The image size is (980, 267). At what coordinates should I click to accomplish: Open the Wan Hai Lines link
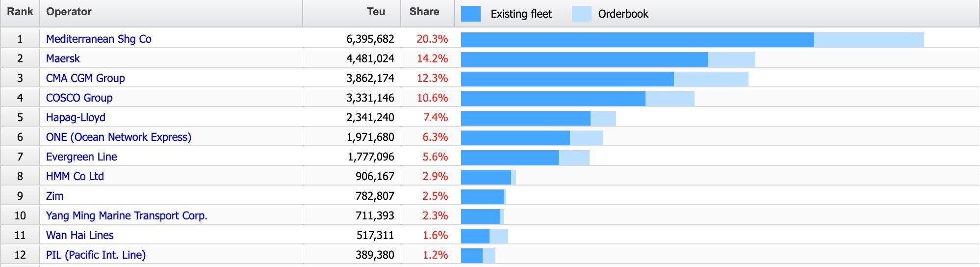79,236
